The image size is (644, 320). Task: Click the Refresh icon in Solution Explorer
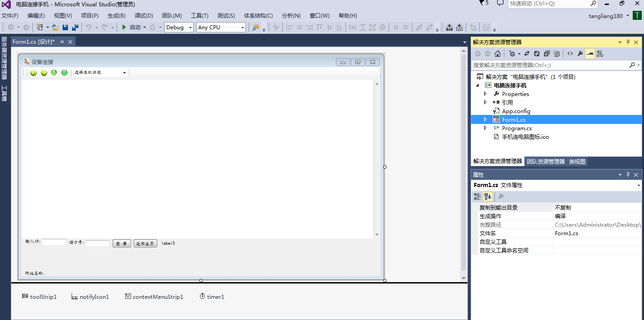pos(537,54)
